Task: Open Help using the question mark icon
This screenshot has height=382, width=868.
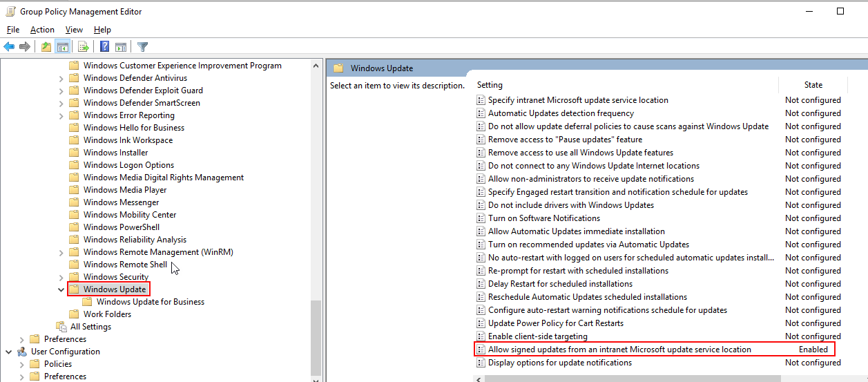Action: pos(105,47)
